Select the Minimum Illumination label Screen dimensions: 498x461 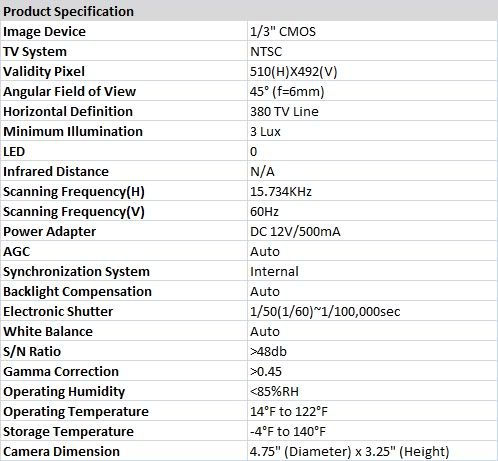[x=73, y=131]
